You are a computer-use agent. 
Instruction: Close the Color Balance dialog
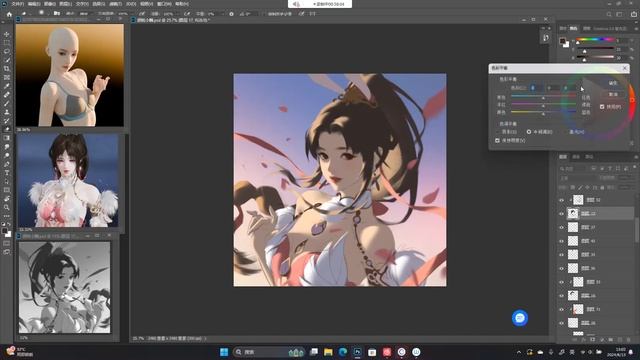[624, 68]
